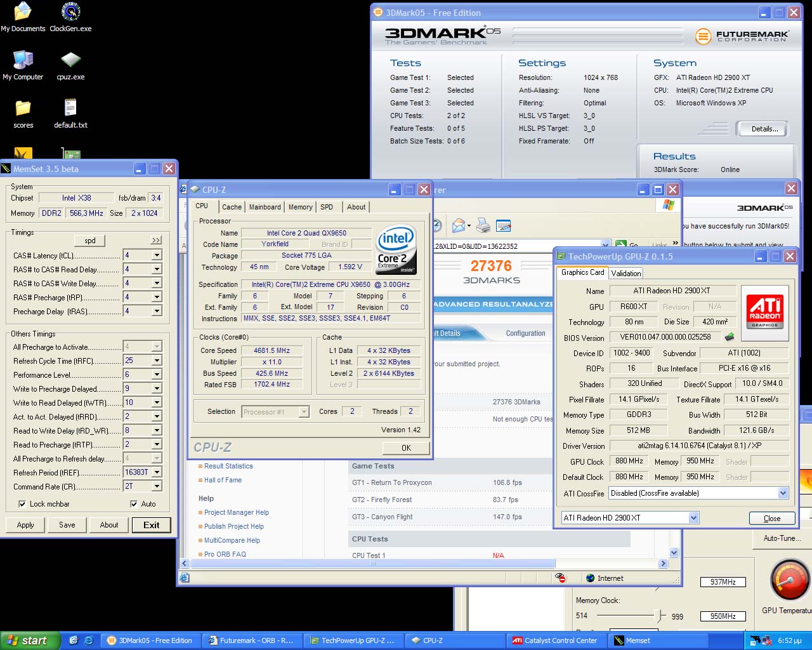812x650 pixels.
Task: Open RAS# Precharge (tRP) dropdown
Action: click(157, 297)
